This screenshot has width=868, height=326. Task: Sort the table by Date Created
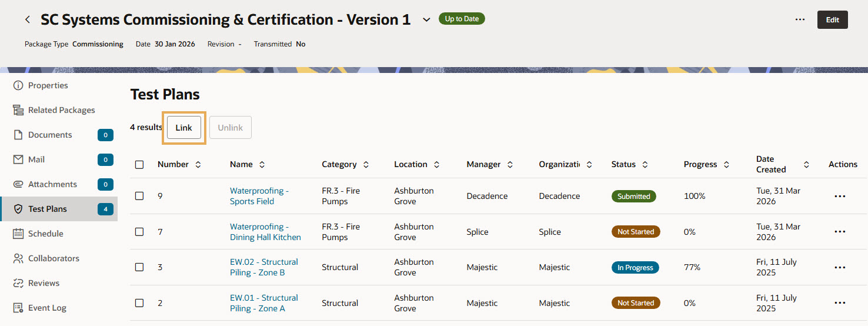tap(806, 165)
